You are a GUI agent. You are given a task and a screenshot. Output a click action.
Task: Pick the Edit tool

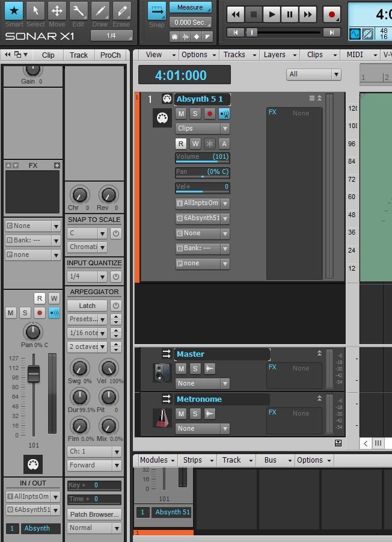(x=78, y=11)
